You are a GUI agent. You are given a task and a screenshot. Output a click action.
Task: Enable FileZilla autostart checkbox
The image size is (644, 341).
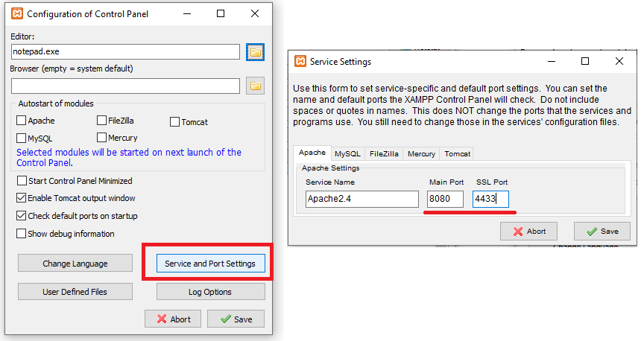click(x=101, y=120)
